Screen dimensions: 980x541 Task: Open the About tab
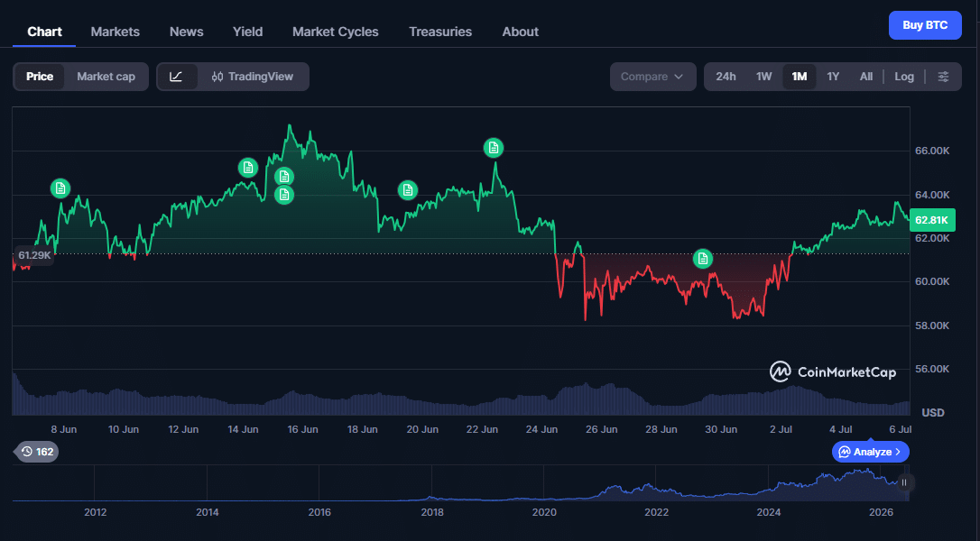pos(520,32)
